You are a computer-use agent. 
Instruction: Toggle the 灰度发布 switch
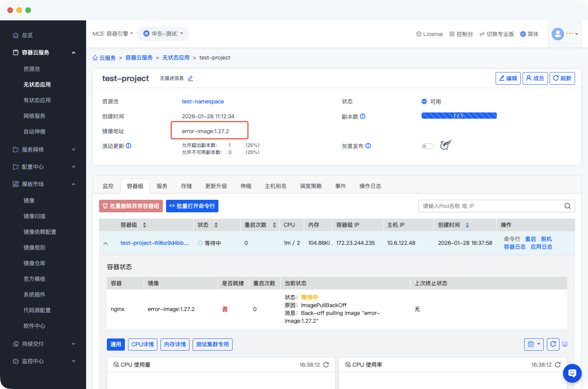[x=427, y=146]
